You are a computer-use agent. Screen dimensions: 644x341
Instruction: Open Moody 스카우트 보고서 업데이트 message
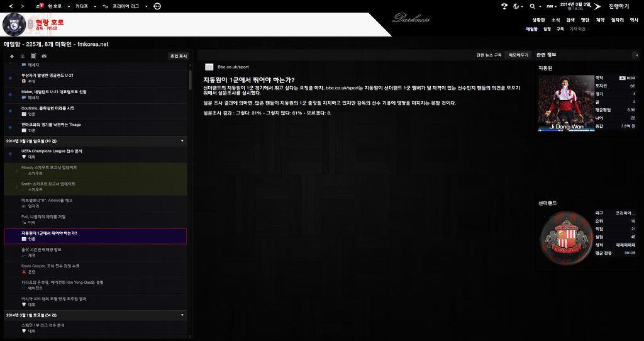click(96, 170)
